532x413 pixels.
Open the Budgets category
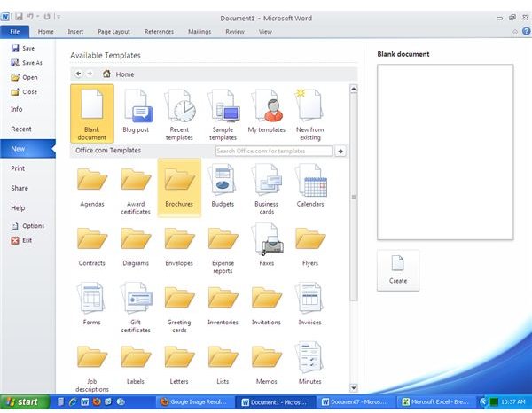coord(223,186)
